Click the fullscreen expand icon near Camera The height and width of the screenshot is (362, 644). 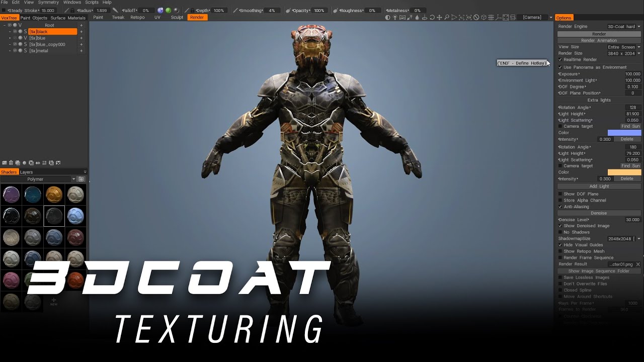506,17
